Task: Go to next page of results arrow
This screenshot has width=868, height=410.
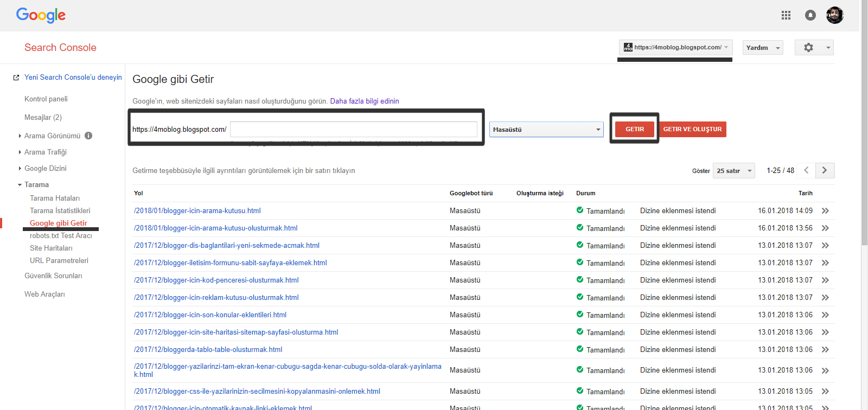Action: pos(825,170)
